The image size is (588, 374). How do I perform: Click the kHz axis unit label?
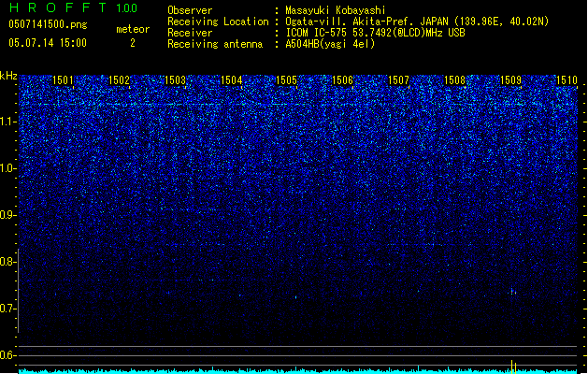[x=8, y=76]
